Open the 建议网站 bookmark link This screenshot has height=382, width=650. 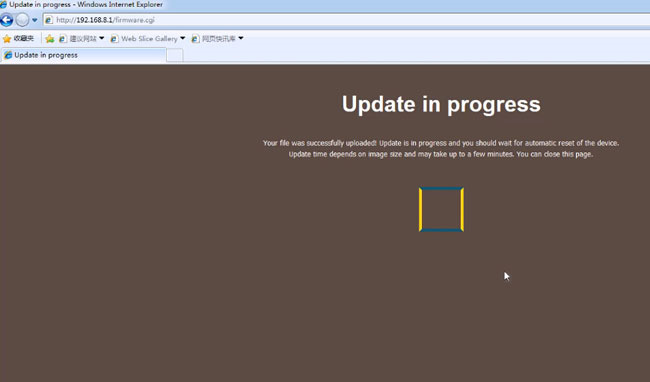coord(83,39)
